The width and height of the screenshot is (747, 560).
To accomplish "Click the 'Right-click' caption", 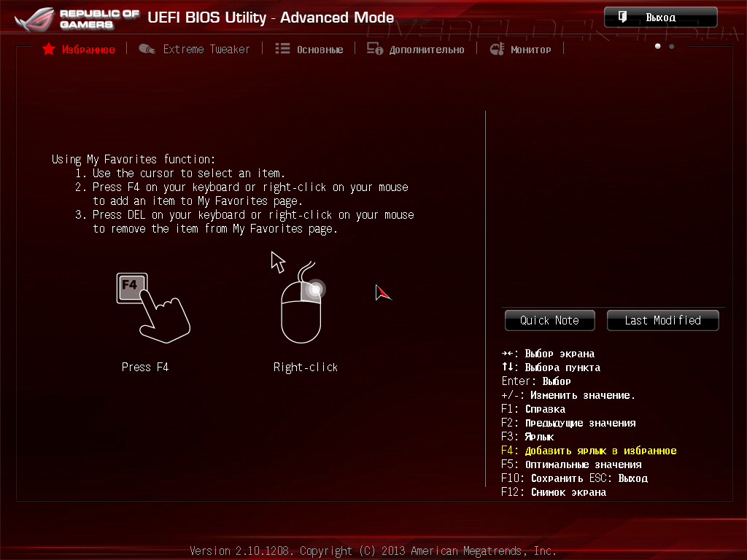I will tap(306, 367).
